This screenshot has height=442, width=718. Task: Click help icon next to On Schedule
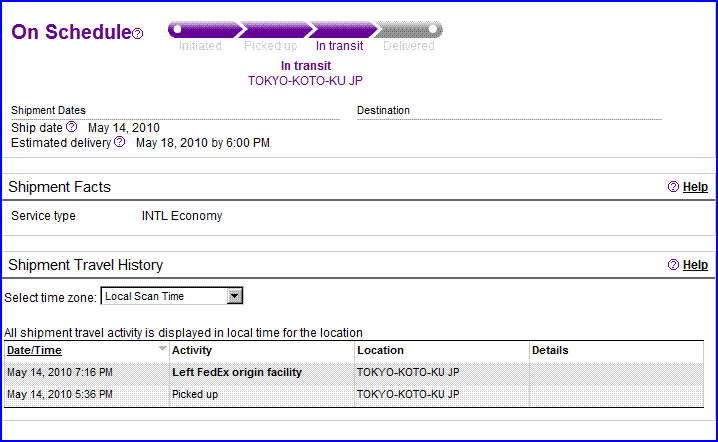138,34
